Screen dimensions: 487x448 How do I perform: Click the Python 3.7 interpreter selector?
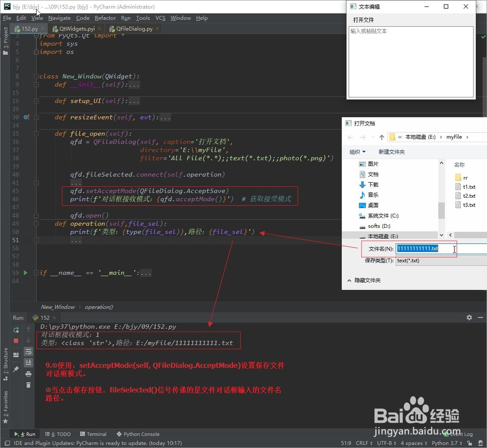point(447,443)
